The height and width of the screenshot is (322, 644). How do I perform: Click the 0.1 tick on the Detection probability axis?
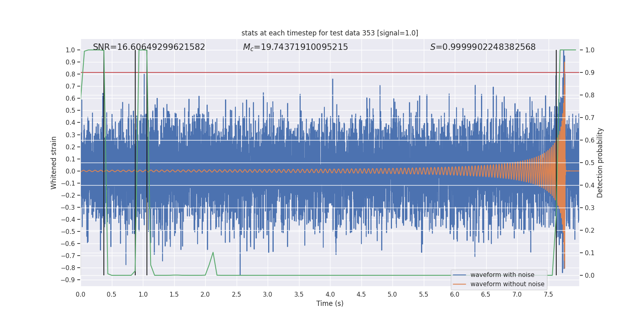590,253
